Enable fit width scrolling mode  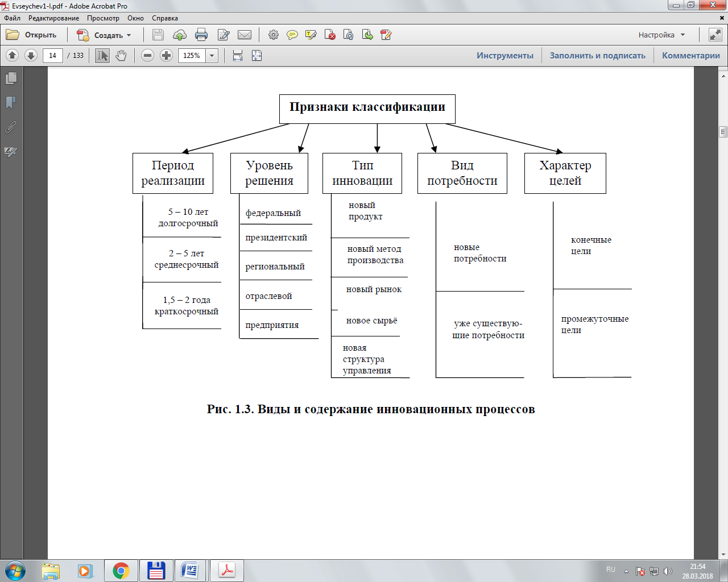(238, 56)
